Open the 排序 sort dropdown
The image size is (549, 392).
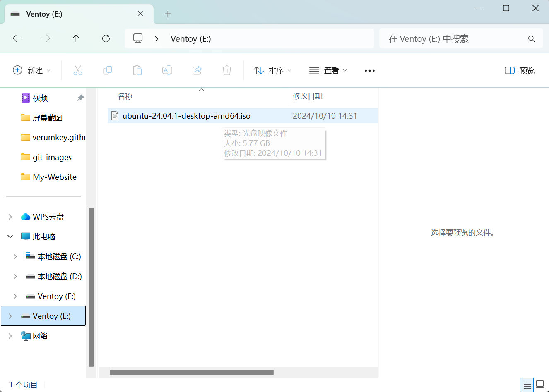(273, 70)
